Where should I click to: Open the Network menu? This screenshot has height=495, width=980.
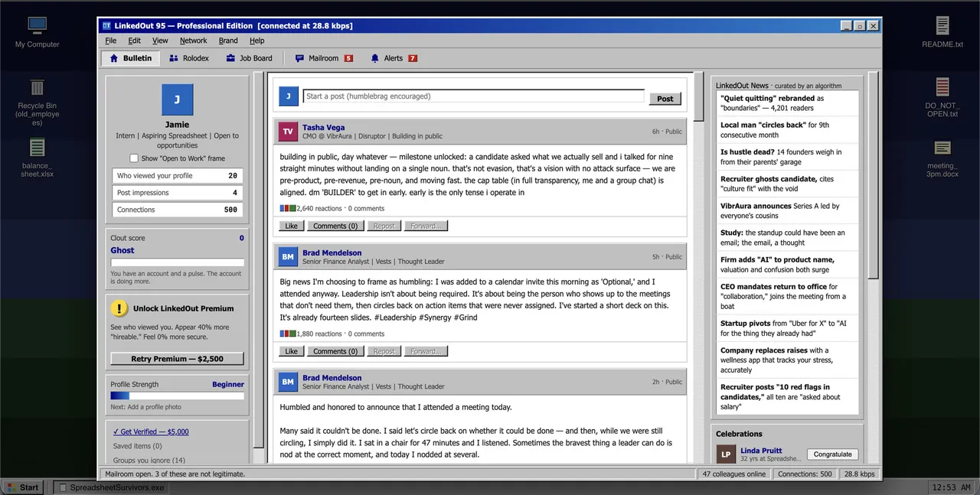click(194, 41)
